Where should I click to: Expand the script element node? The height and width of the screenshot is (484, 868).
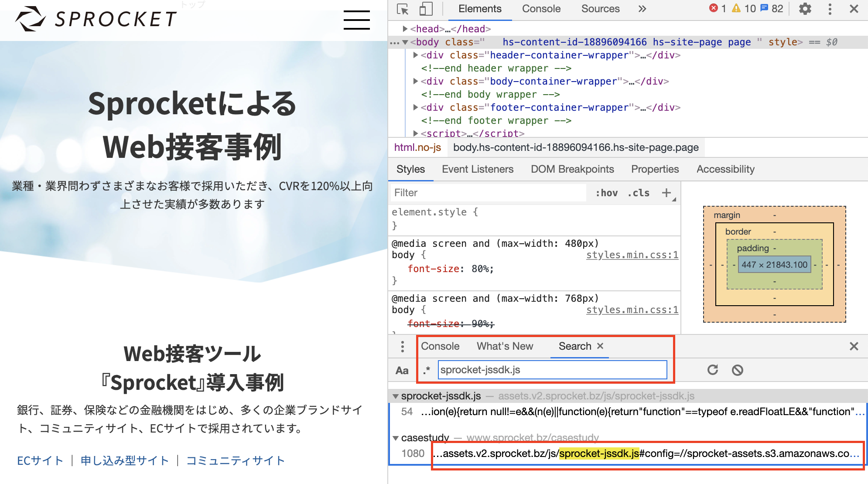pos(416,133)
